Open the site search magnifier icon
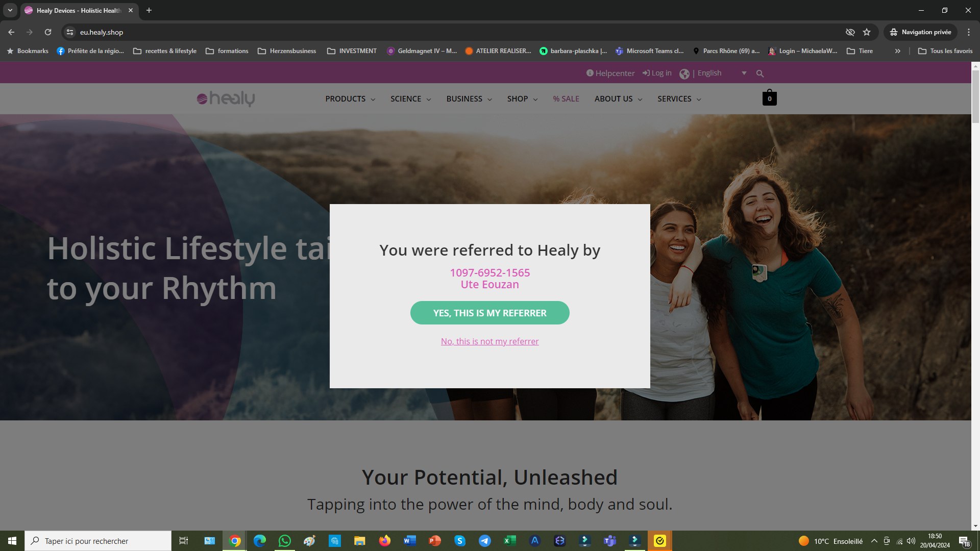 [x=759, y=73]
